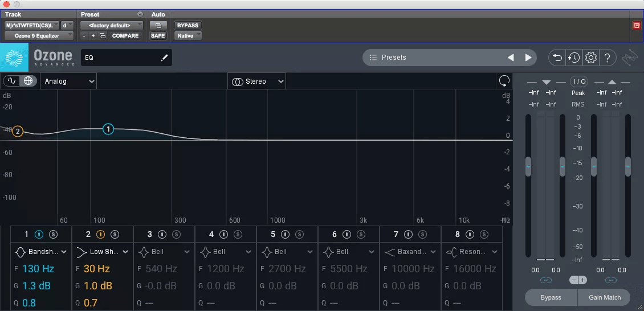Click the minus preset button
644x311 pixels.
[84, 36]
